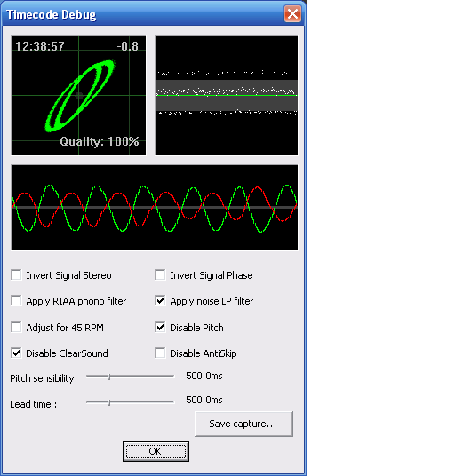Check the Invert Signal Phase option
455x476 pixels.
[160, 274]
